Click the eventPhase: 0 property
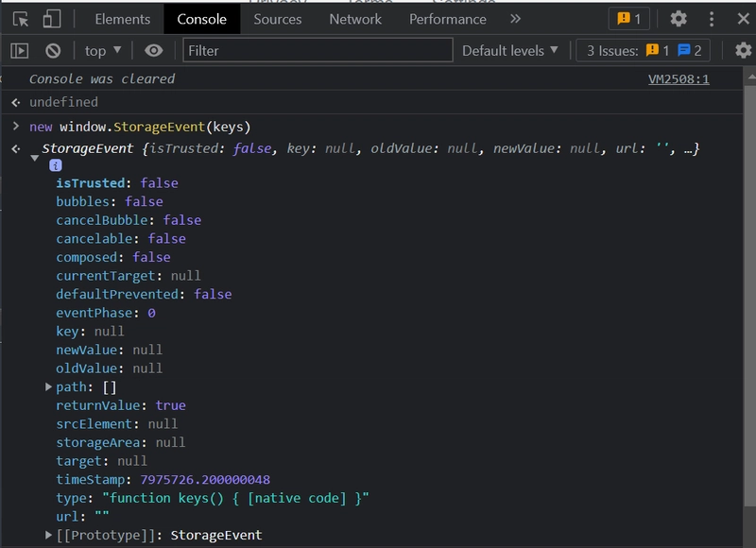756x548 pixels. [x=106, y=313]
